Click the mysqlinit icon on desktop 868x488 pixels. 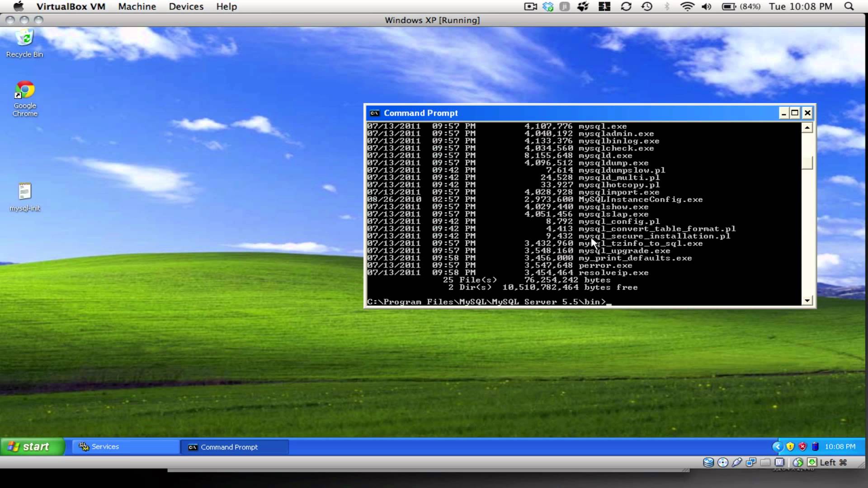(x=25, y=194)
